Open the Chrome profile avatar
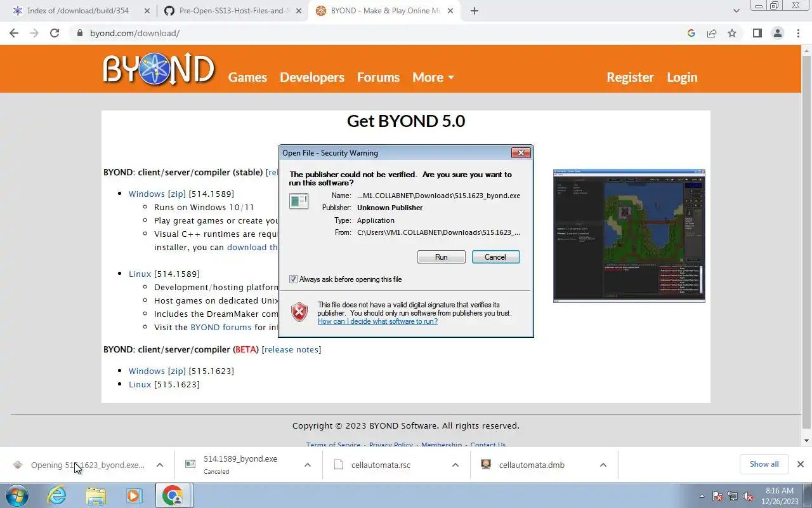This screenshot has width=812, height=508. 778,33
